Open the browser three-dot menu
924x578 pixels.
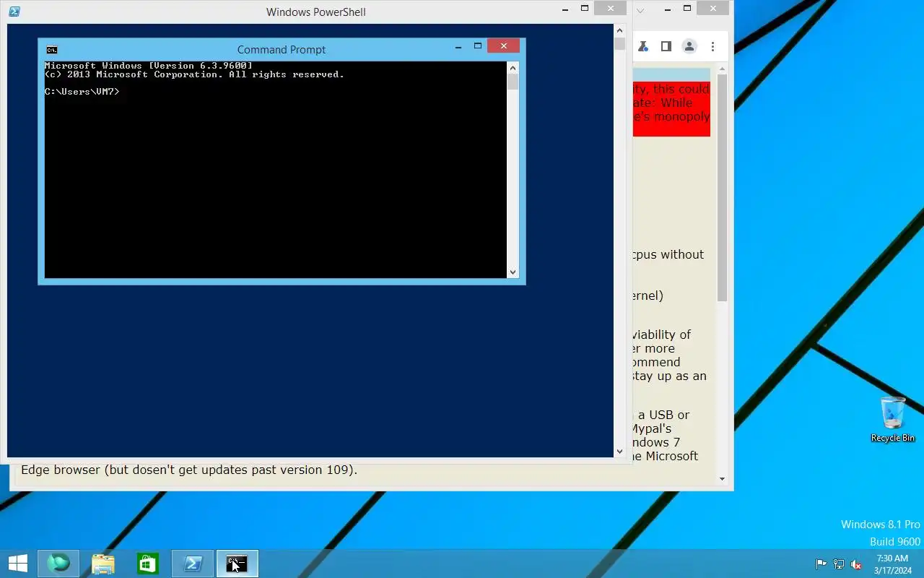click(x=712, y=46)
